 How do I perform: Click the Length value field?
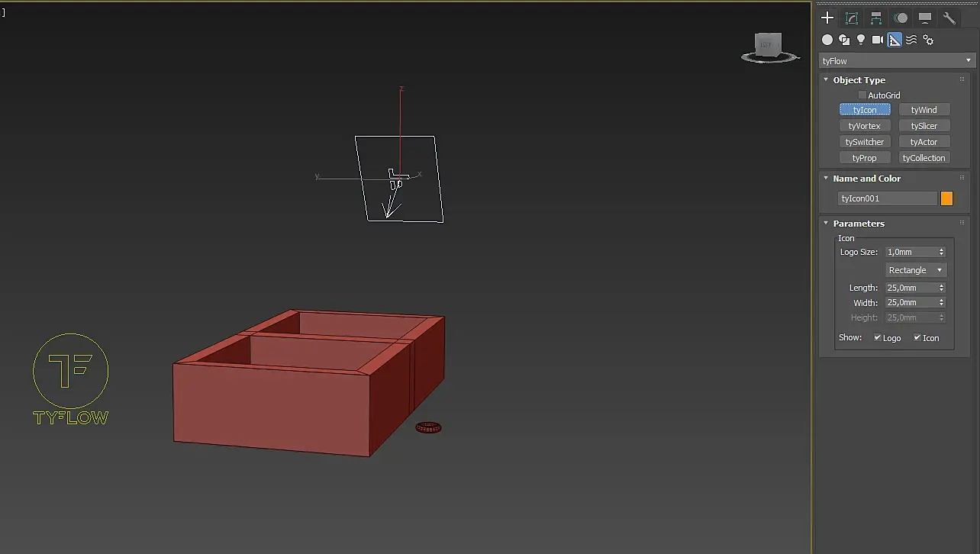(x=911, y=288)
